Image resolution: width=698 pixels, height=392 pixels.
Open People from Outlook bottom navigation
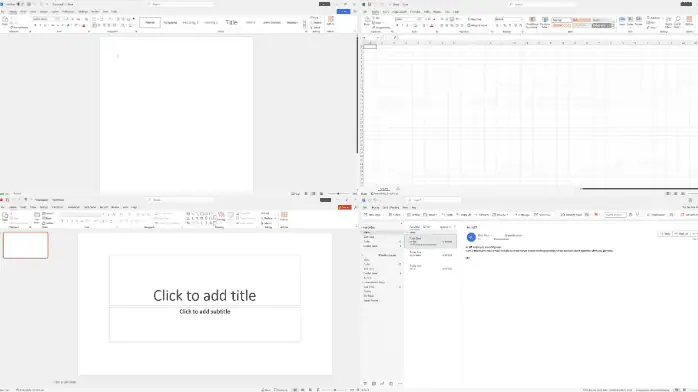pos(382,384)
